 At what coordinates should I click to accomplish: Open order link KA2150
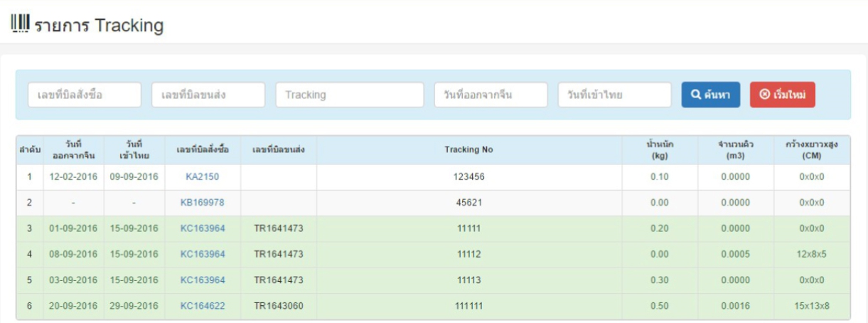point(203,177)
